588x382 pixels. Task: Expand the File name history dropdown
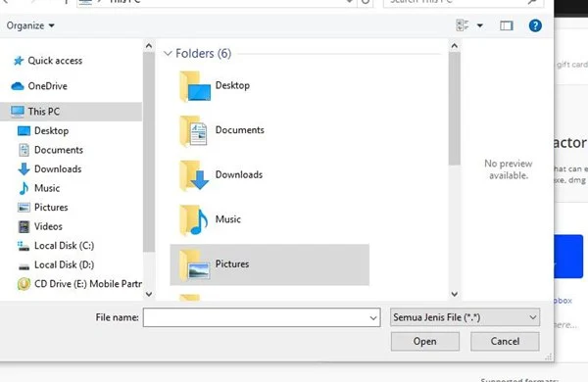373,318
